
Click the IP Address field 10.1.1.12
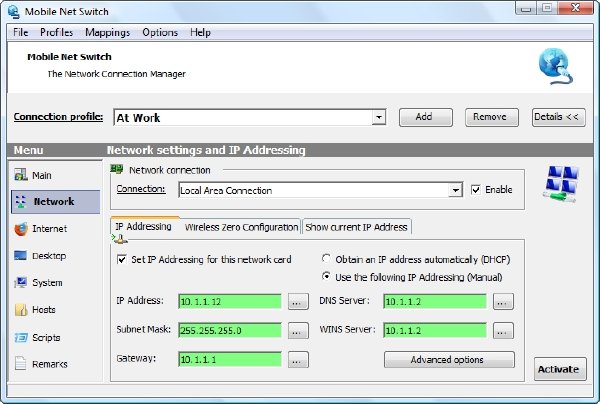tap(230, 301)
